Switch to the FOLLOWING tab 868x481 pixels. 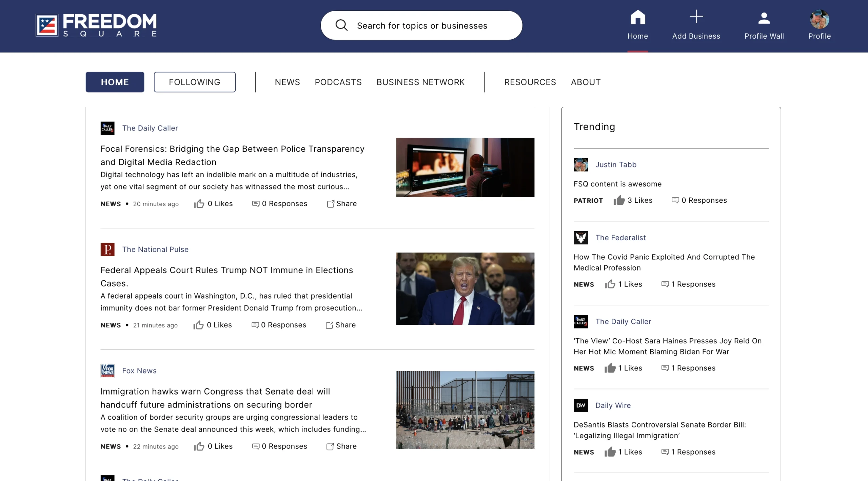195,82
